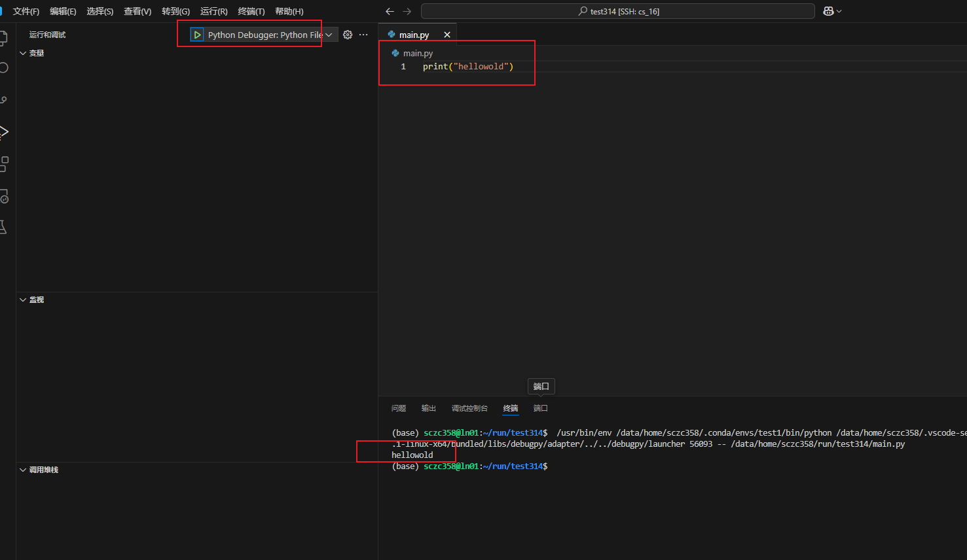This screenshot has height=560, width=967.
Task: Switch to the 问题 (Problems) panel tab
Action: 399,408
